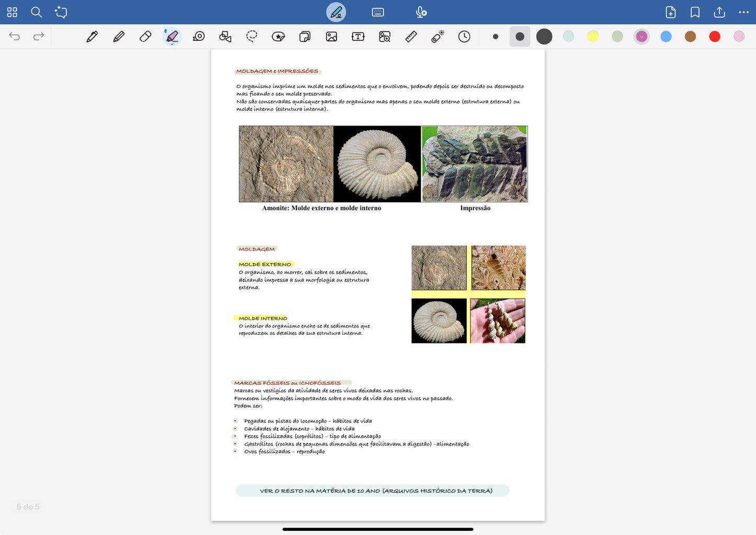Choose the red color swatch
The image size is (756, 535).
[x=715, y=37]
